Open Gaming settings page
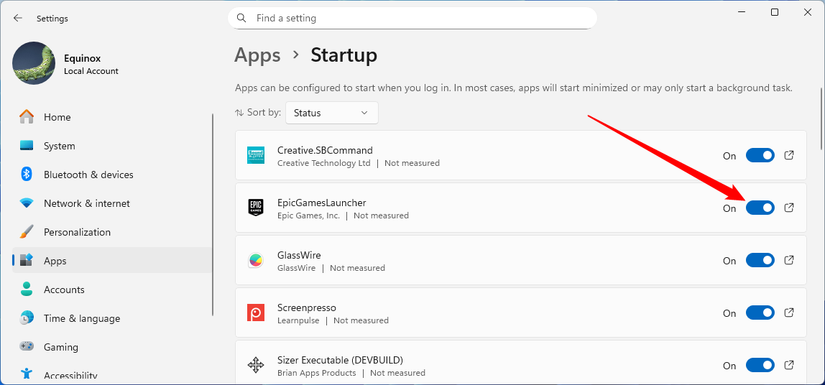This screenshot has width=825, height=385. pyautogui.click(x=112, y=347)
